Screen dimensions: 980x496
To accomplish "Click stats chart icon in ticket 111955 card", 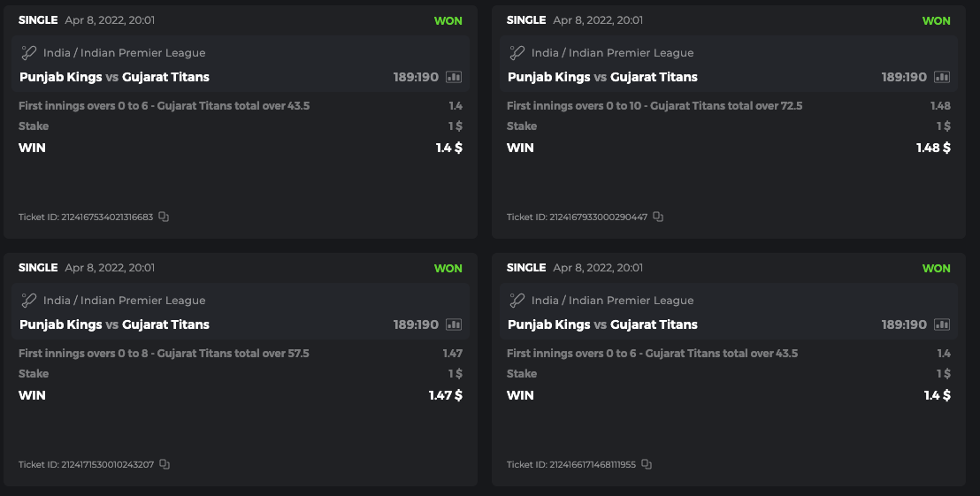I will [942, 324].
